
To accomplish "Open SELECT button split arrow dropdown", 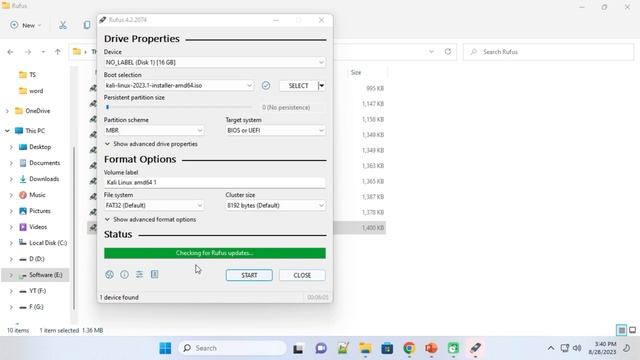I will click(x=322, y=86).
